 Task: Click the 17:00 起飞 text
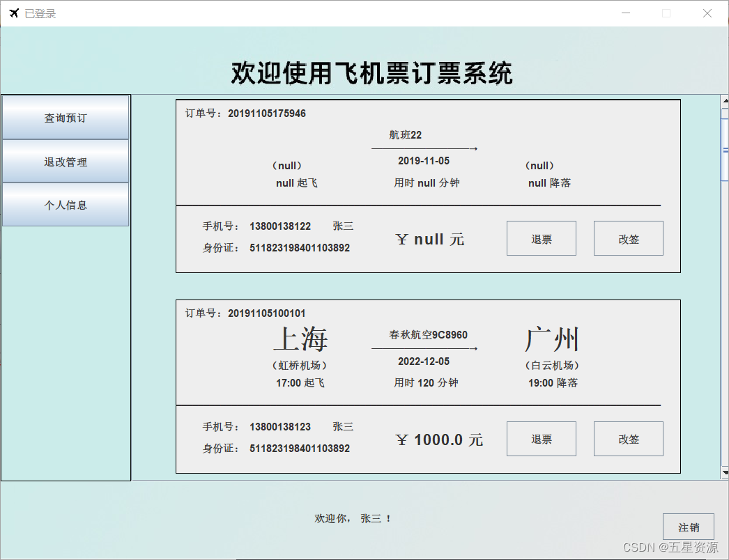click(300, 383)
